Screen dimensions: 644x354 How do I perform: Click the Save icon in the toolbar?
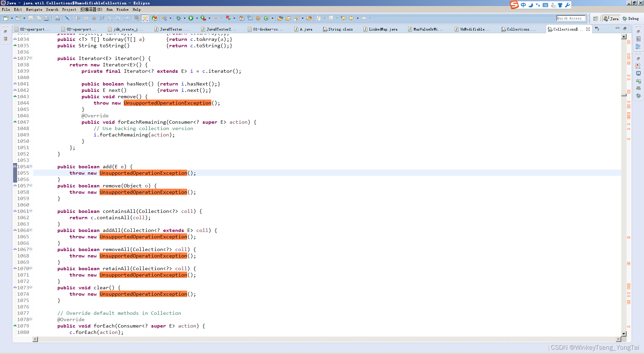(31, 18)
